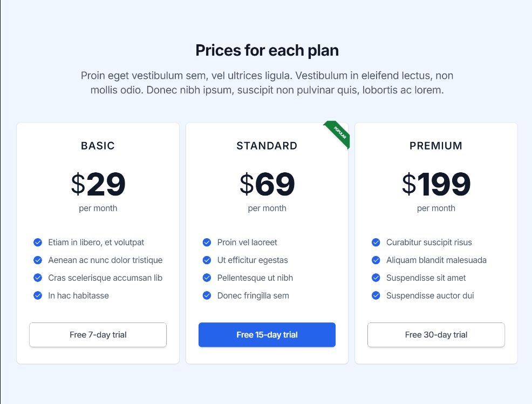Click checkmark icon beside 'Pellentesque ut nibh'

207,278
